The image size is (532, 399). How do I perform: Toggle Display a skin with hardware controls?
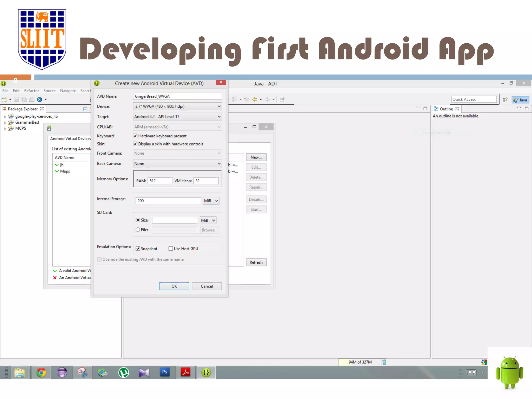(x=135, y=144)
